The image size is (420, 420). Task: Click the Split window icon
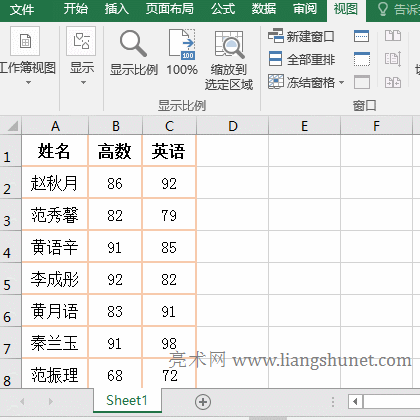point(362,36)
